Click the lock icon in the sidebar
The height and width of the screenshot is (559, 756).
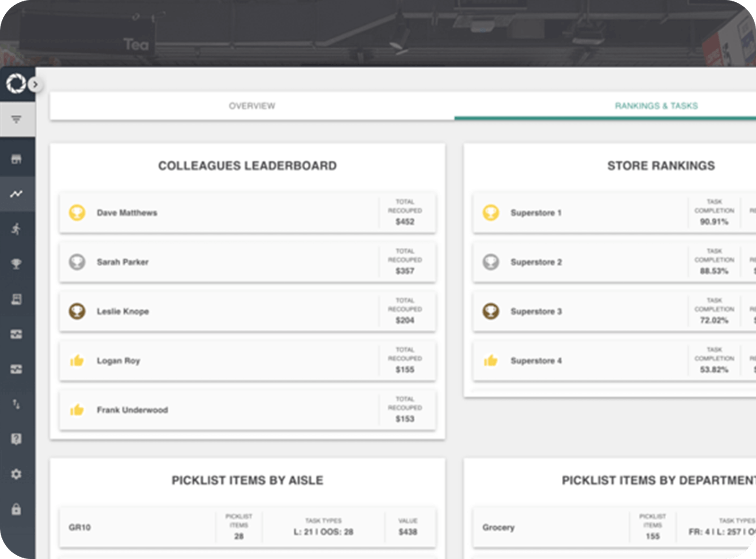[17, 509]
